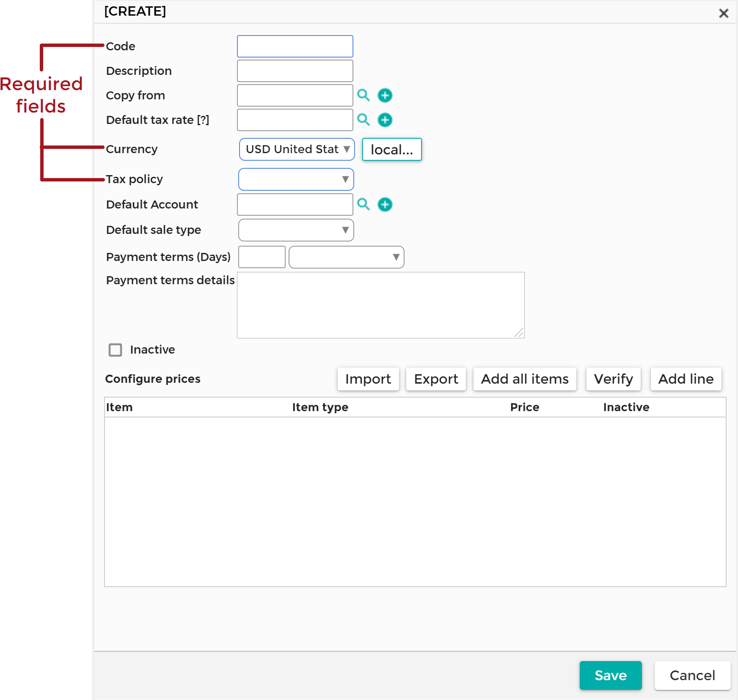The height and width of the screenshot is (700, 738).
Task: Click the Default tax rate [?] label
Action: (x=158, y=120)
